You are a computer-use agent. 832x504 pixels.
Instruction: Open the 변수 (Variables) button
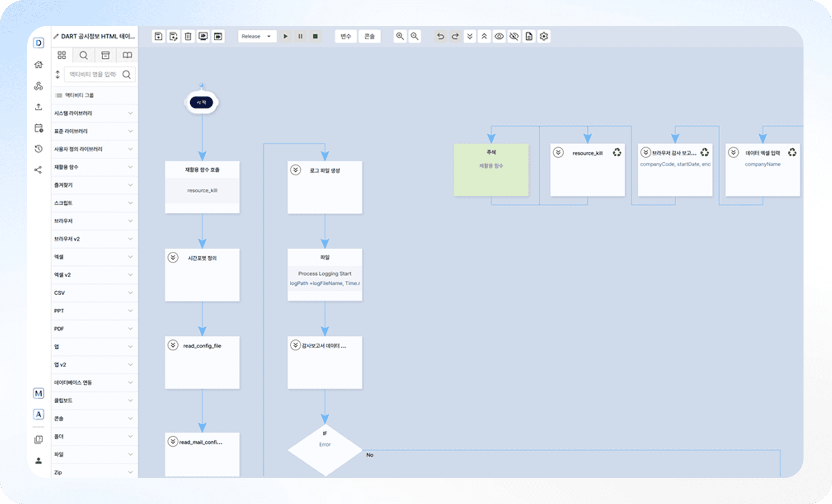pos(346,36)
